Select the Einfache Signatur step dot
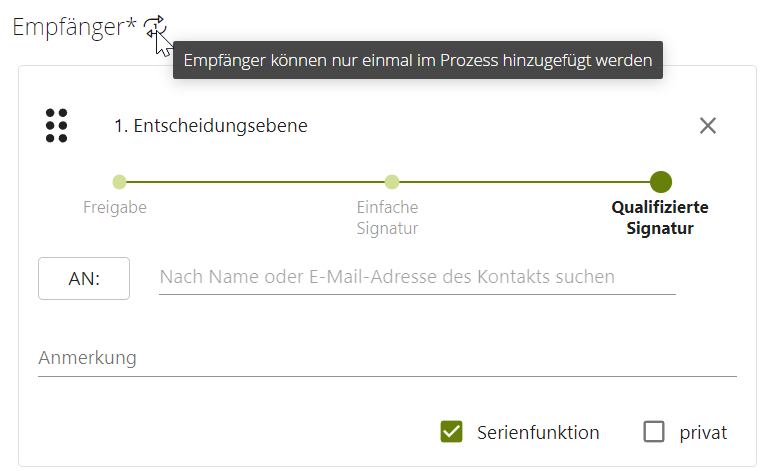The image size is (781, 471). pos(392,182)
